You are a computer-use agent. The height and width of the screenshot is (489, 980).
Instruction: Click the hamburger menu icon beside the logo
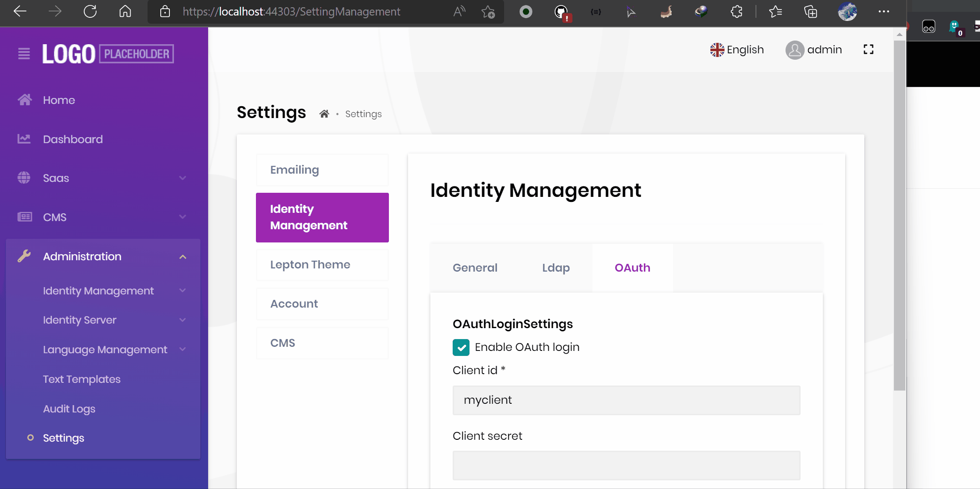[x=24, y=54]
